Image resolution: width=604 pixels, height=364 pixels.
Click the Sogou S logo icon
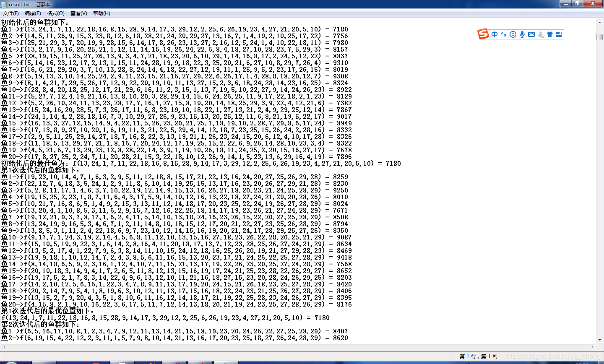[483, 34]
